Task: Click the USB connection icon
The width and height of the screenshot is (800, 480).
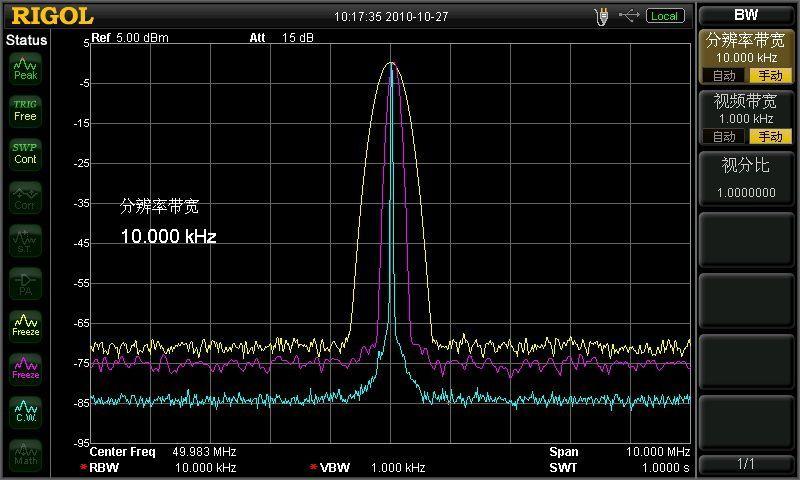Action: click(629, 16)
